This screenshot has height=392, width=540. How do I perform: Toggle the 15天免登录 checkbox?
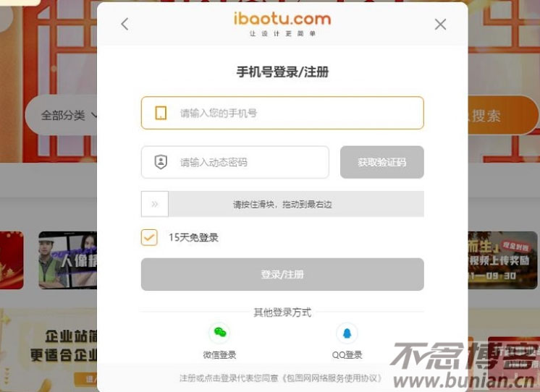click(x=149, y=237)
